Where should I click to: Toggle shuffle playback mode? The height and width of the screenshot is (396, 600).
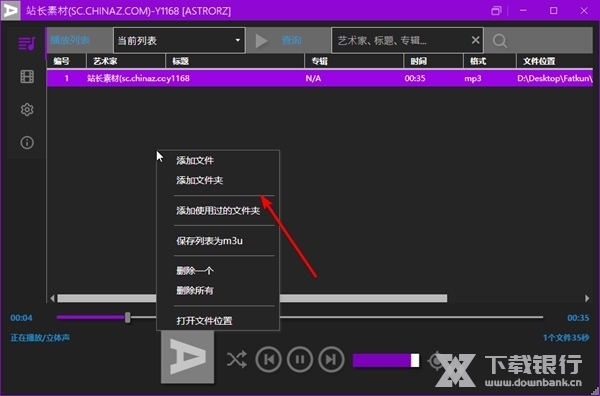click(236, 360)
